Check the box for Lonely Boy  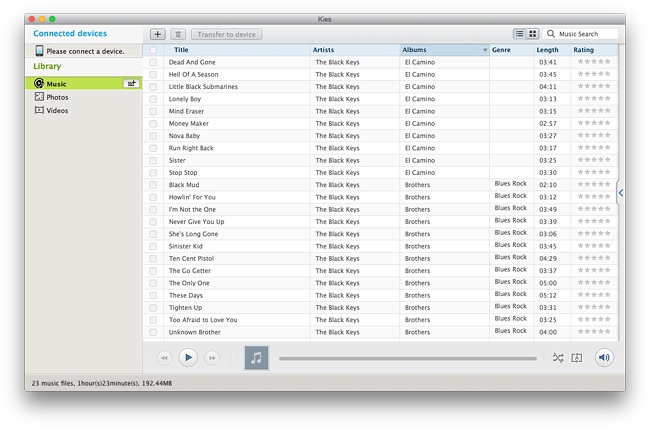[153, 99]
